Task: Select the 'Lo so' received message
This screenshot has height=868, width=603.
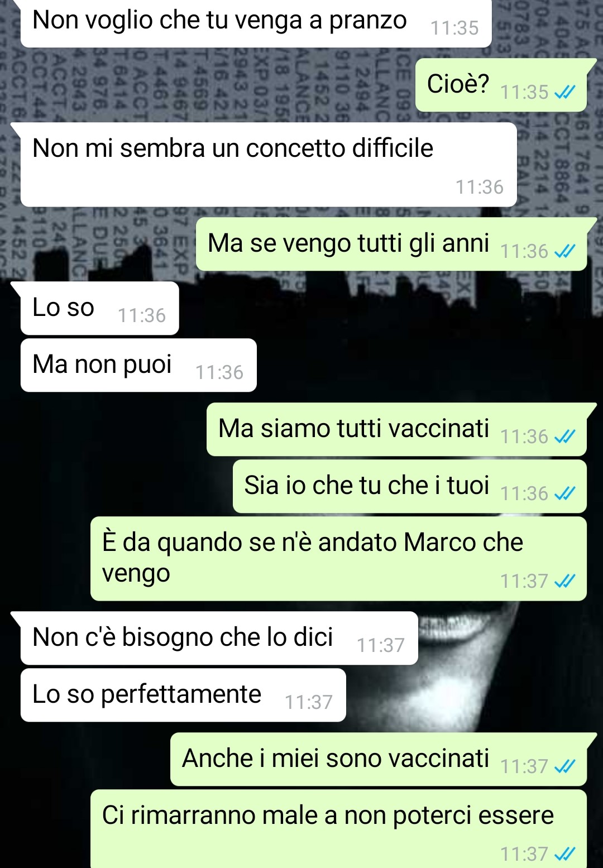Action: pyautogui.click(x=100, y=308)
